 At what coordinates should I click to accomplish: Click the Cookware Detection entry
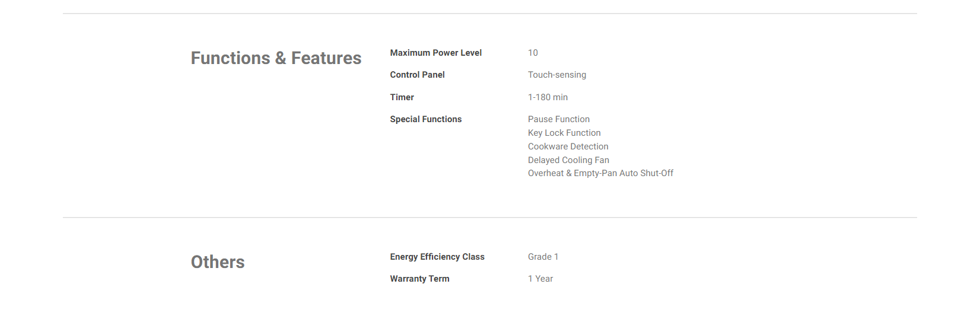coord(568,146)
